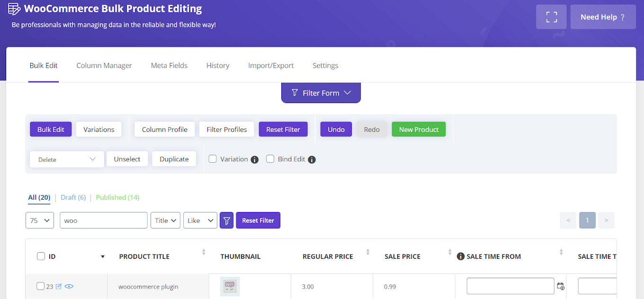Enable the Bind Edit checkbox
This screenshot has width=644, height=299.
pos(270,159)
